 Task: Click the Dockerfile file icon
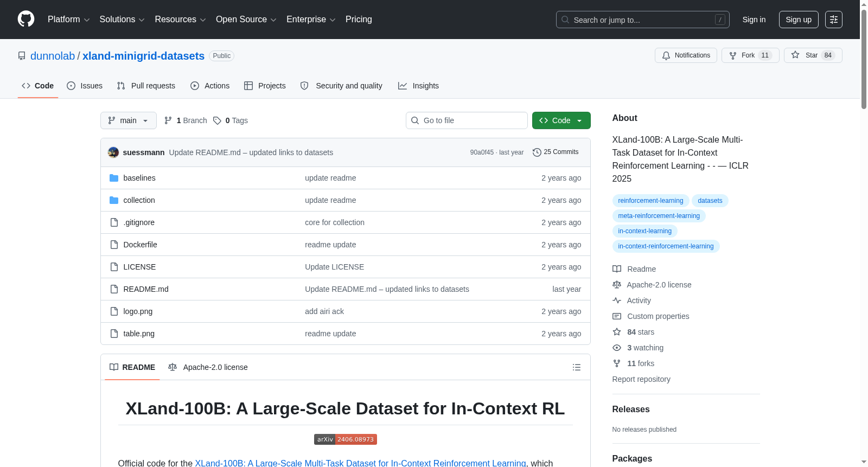pos(114,245)
